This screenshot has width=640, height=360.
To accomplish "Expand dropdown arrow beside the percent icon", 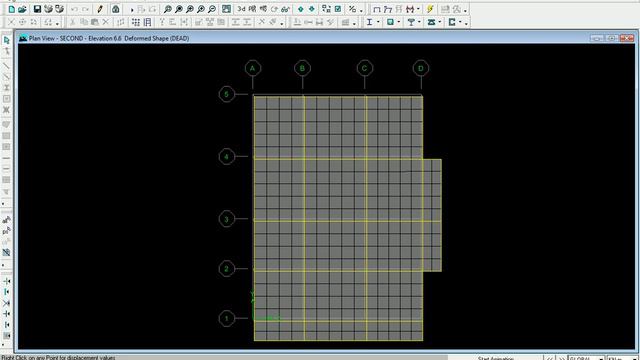I will [361, 10].
